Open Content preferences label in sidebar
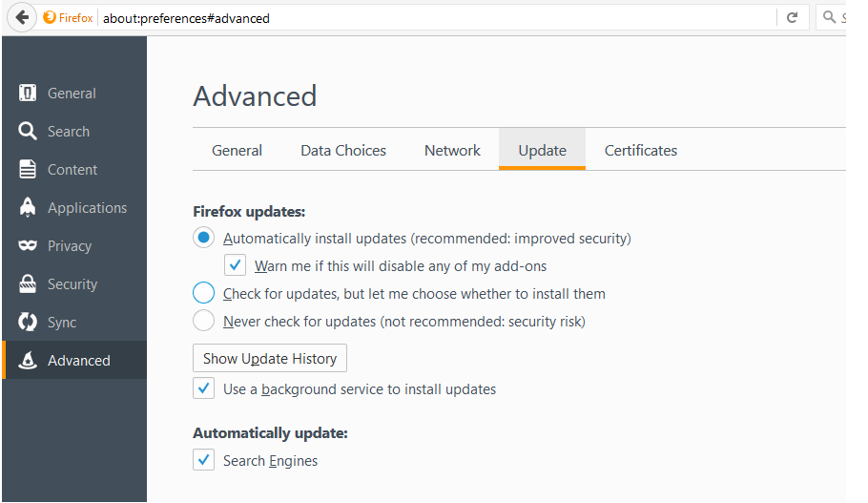Image resolution: width=868 pixels, height=503 pixels. [x=72, y=170]
